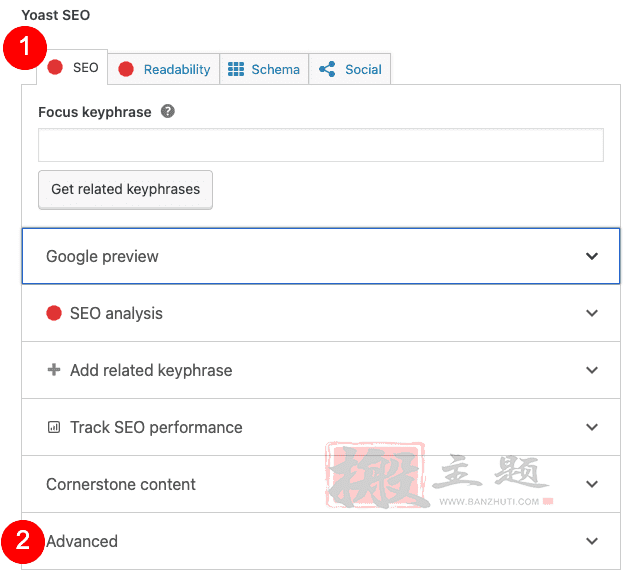Image resolution: width=638 pixels, height=584 pixels.
Task: Focus the Focus keyphrase text field
Action: click(320, 145)
